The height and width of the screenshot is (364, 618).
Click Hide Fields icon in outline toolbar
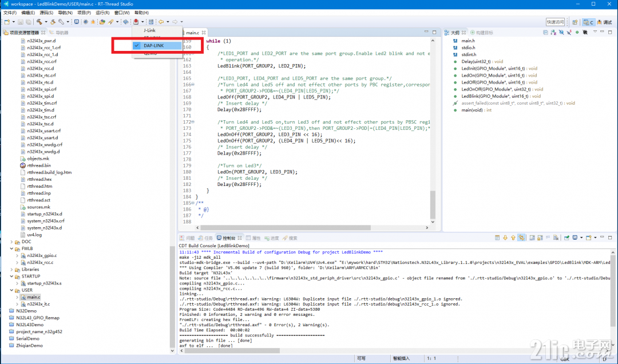click(561, 33)
